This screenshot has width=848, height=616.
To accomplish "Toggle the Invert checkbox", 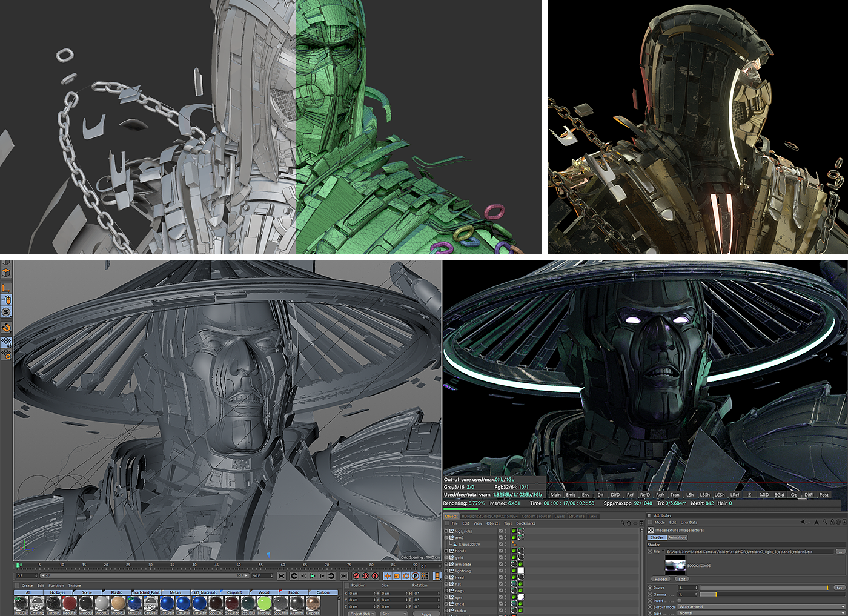I will coord(680,601).
